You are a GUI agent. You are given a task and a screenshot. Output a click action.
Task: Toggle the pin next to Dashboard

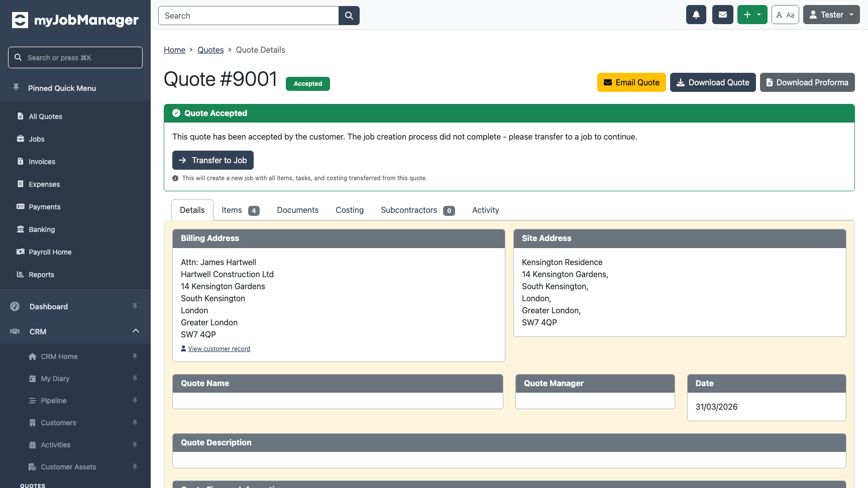point(135,306)
